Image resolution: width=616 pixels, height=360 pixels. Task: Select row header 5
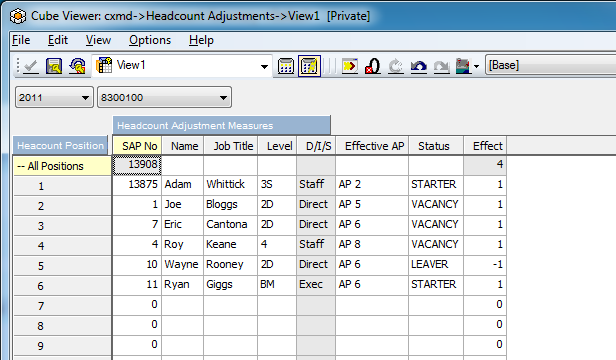click(x=62, y=266)
